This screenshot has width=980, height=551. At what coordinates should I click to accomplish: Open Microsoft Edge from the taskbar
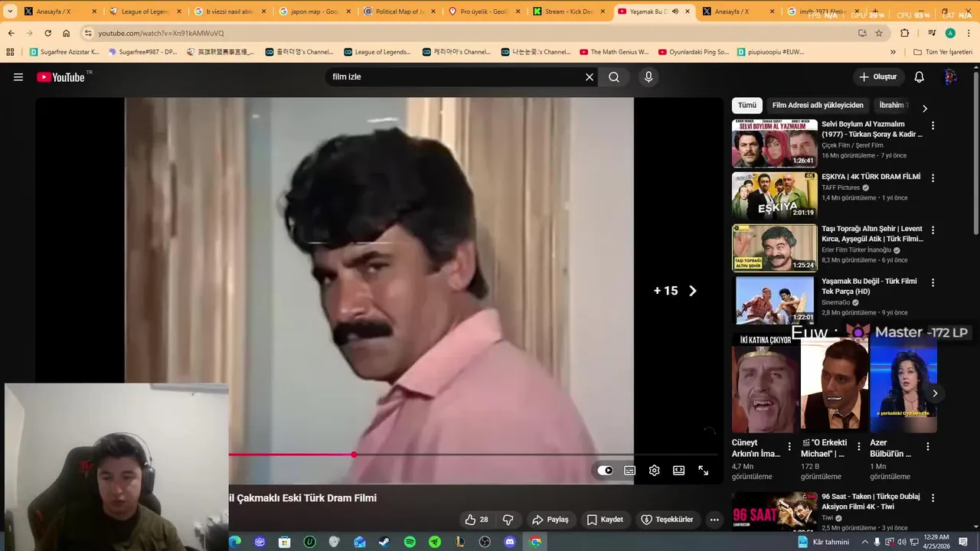tap(234, 542)
